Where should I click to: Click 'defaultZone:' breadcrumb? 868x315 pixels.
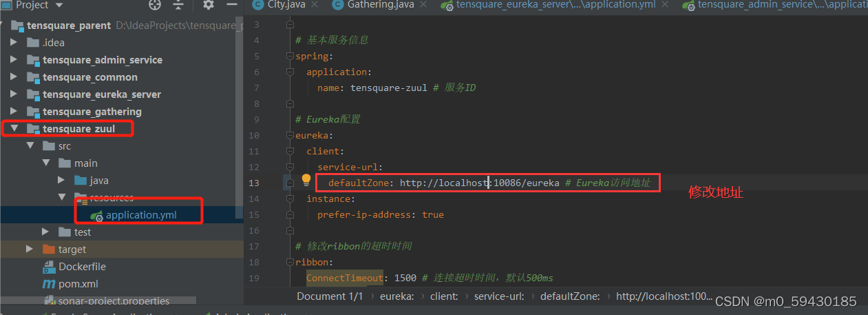pos(570,296)
